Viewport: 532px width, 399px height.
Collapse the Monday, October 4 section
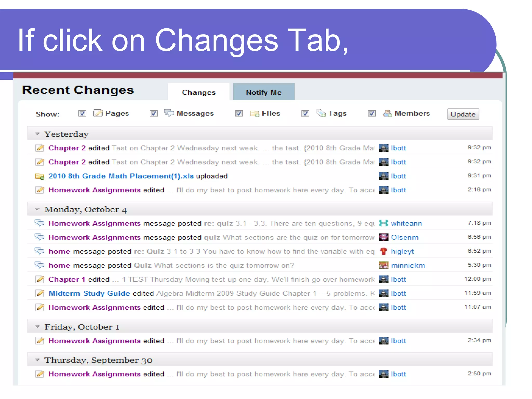(37, 209)
